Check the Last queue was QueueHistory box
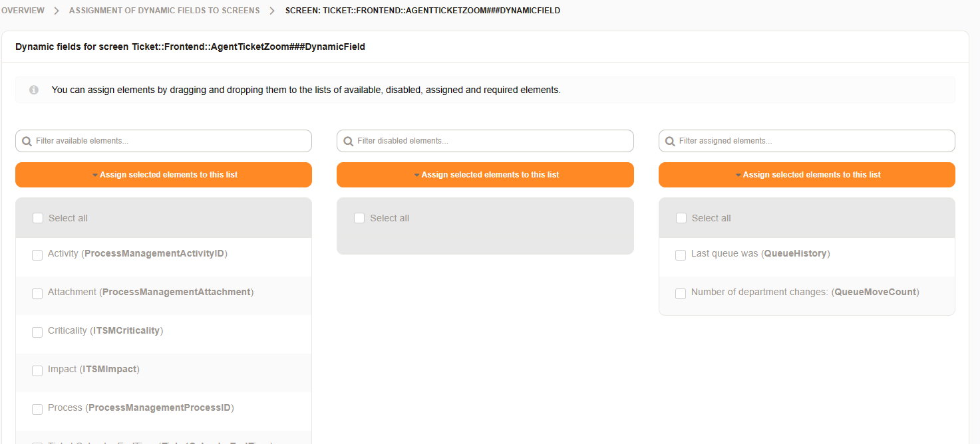 [681, 255]
